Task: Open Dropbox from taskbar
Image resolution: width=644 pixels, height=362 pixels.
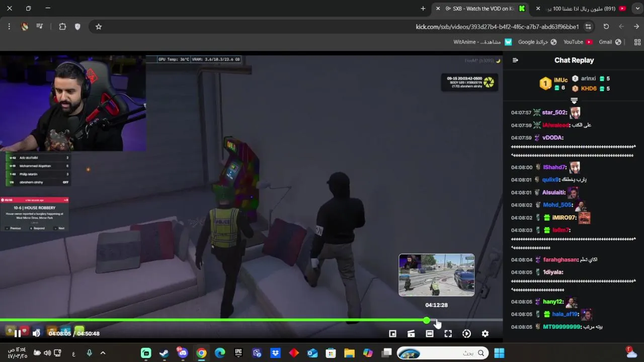Action: click(275, 353)
